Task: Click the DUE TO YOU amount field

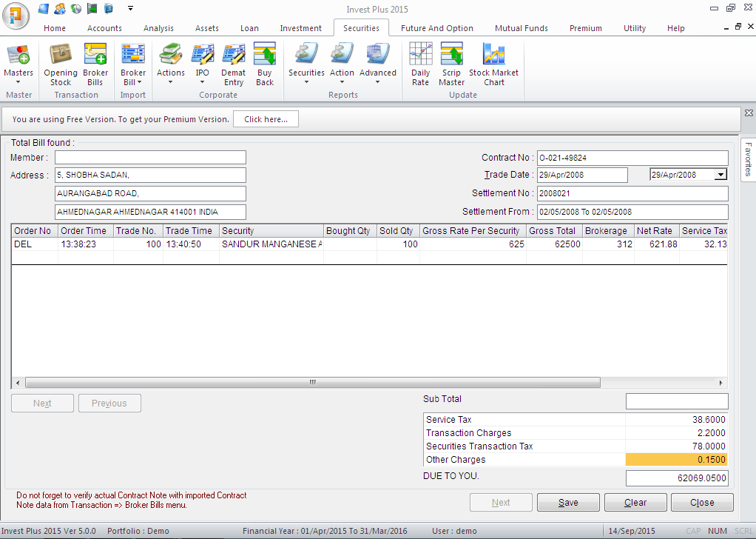Action: [x=677, y=478]
